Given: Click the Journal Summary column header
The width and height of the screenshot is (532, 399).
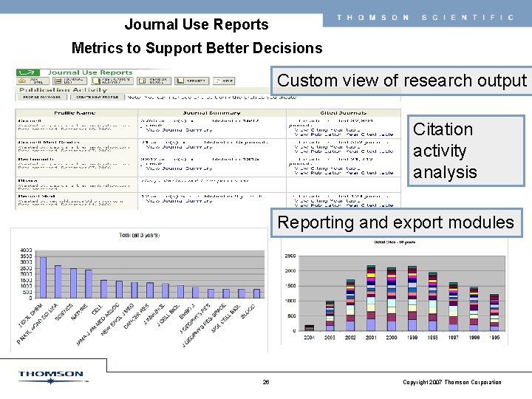Looking at the screenshot, I should pyautogui.click(x=212, y=112).
